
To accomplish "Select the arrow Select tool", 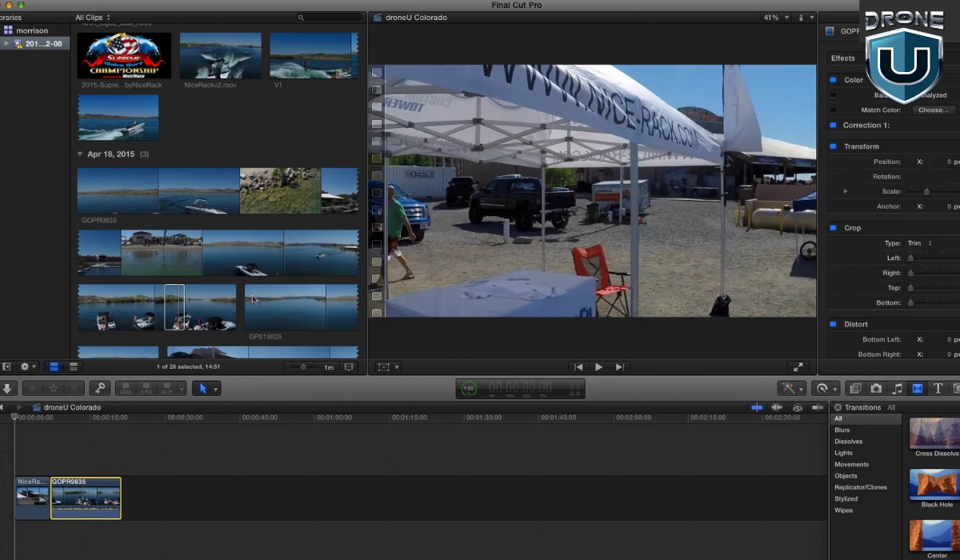I will tap(202, 389).
